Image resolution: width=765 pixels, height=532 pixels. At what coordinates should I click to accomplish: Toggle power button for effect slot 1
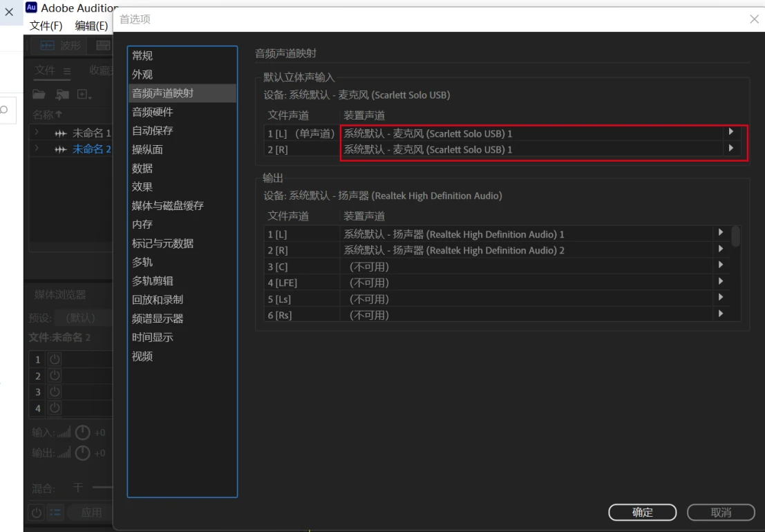click(x=55, y=359)
